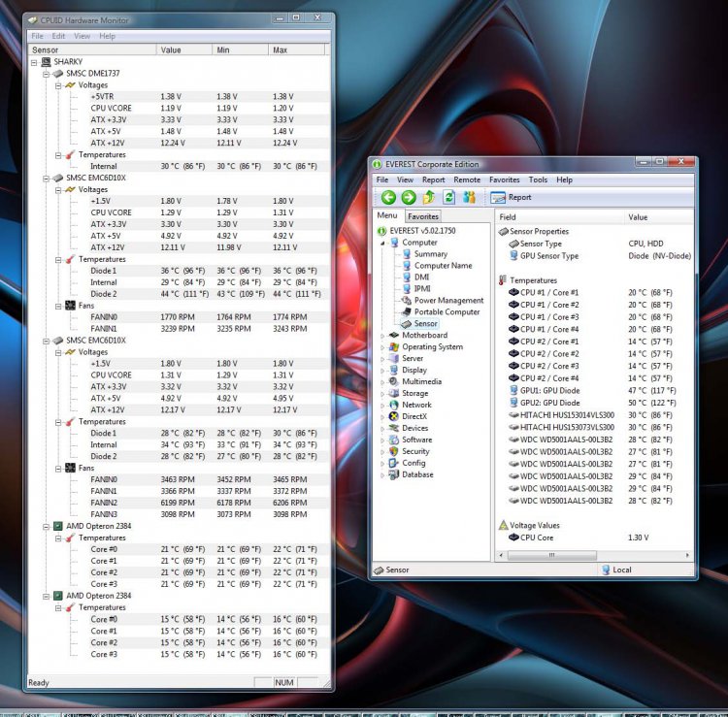Viewport: 728px width, 717px height.
Task: Click the right scroll arrow in EVEREST
Action: 687,555
